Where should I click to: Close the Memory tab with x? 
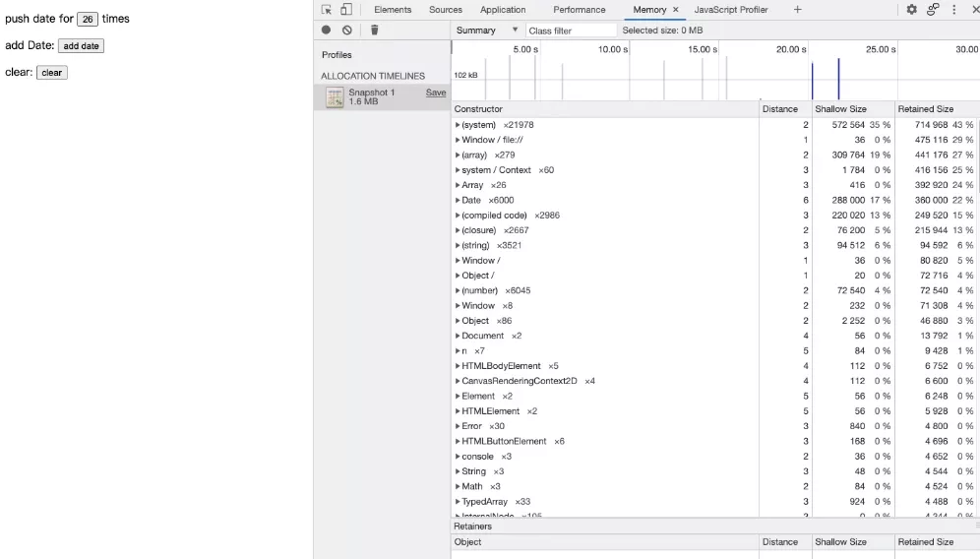pos(676,10)
